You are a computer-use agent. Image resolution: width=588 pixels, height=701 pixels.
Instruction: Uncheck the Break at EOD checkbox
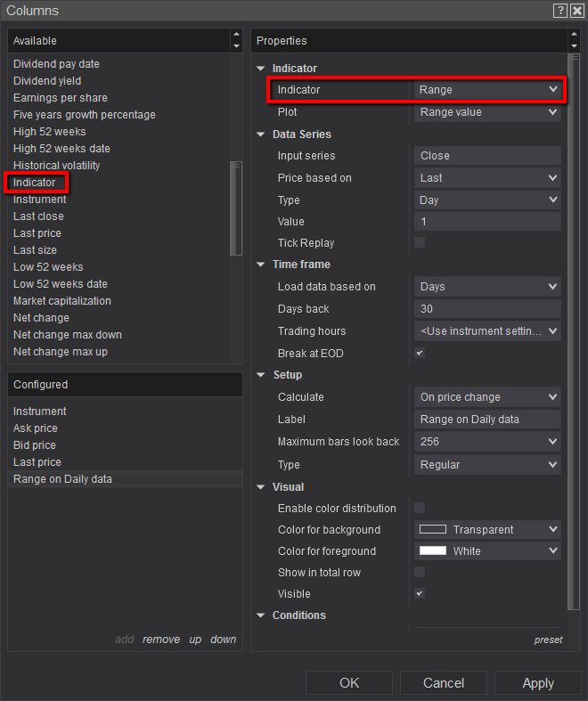click(420, 353)
